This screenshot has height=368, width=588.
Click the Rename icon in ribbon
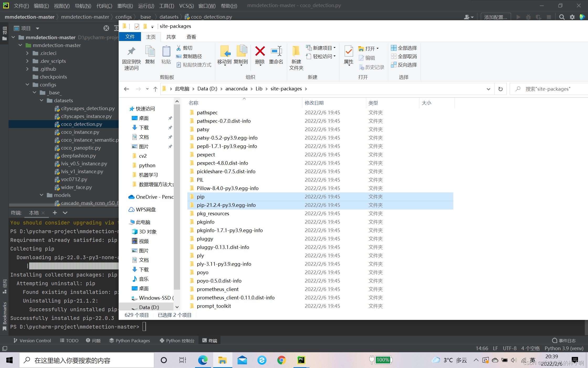[276, 52]
